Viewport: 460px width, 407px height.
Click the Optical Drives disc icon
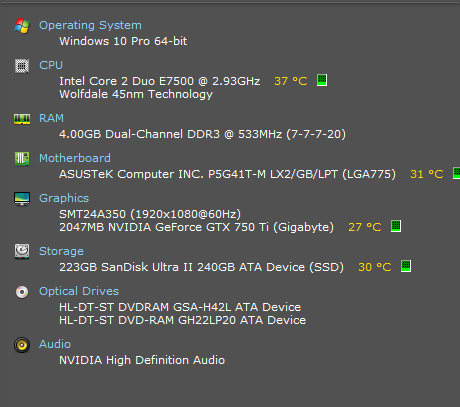point(22,292)
